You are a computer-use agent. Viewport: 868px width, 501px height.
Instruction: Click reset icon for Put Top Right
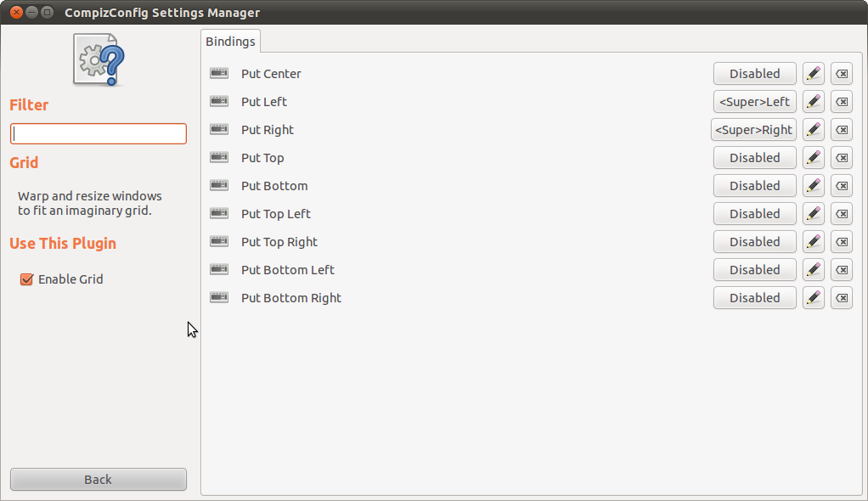[x=842, y=242]
